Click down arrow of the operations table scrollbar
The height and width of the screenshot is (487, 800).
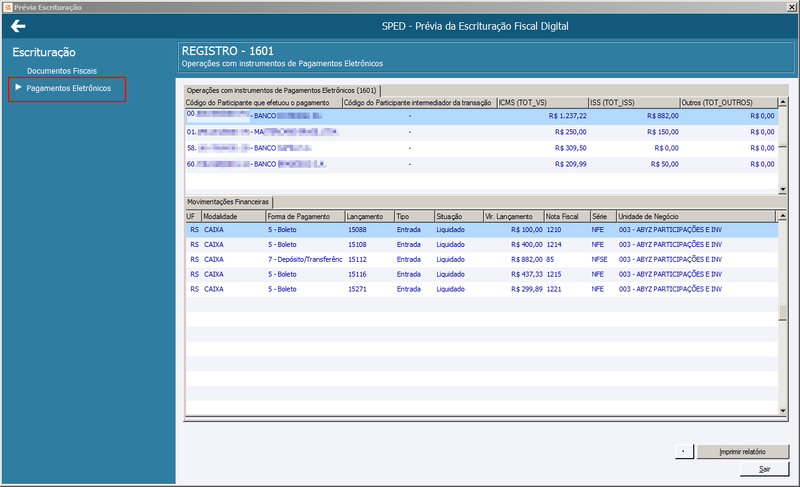(783, 190)
